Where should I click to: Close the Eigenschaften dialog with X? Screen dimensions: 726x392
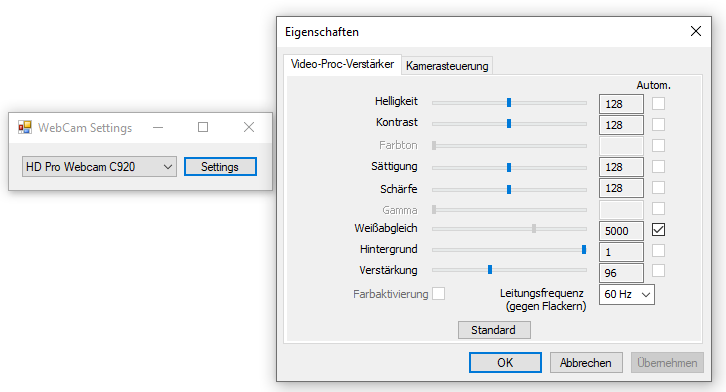coord(695,31)
